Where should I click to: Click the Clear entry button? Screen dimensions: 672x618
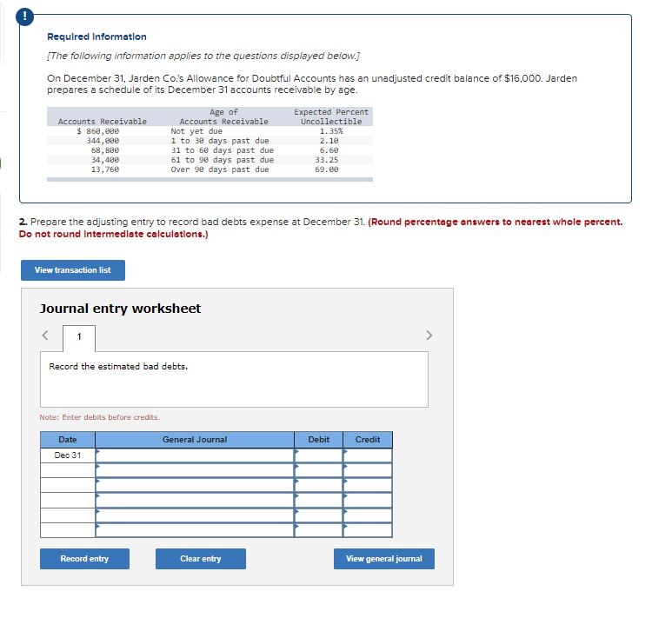[201, 558]
